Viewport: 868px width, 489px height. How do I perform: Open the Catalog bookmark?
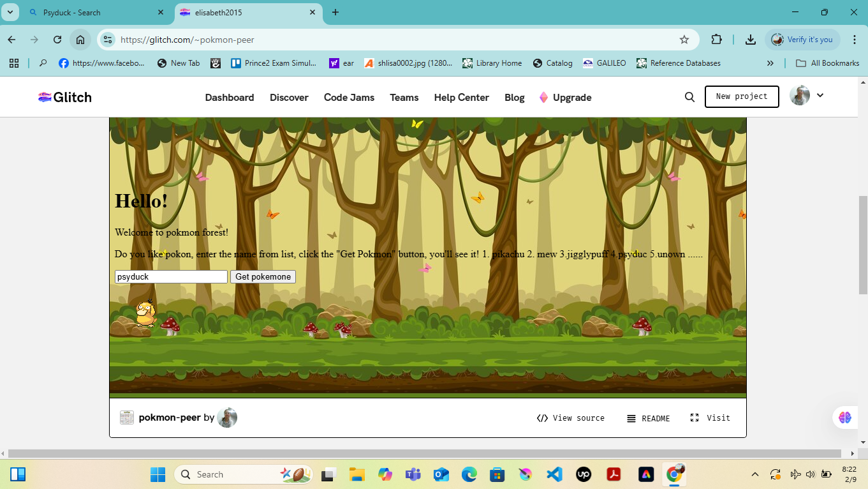pyautogui.click(x=552, y=63)
